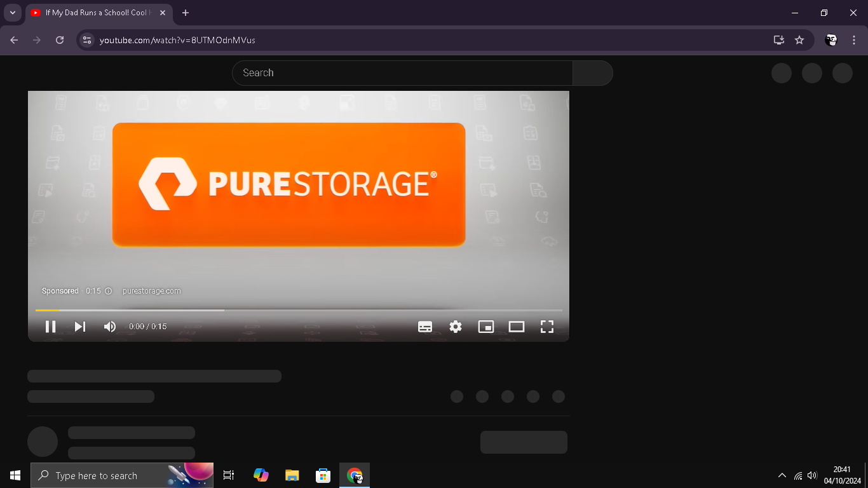Focus the YouTube Search field

[x=402, y=73]
